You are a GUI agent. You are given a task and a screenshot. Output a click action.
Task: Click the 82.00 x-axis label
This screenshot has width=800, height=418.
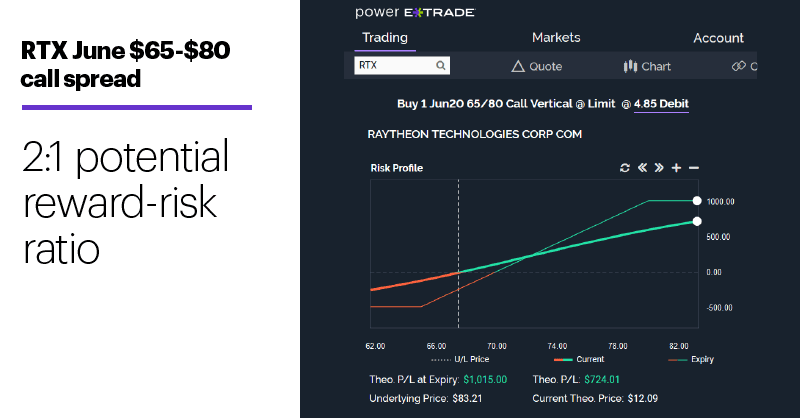679,346
